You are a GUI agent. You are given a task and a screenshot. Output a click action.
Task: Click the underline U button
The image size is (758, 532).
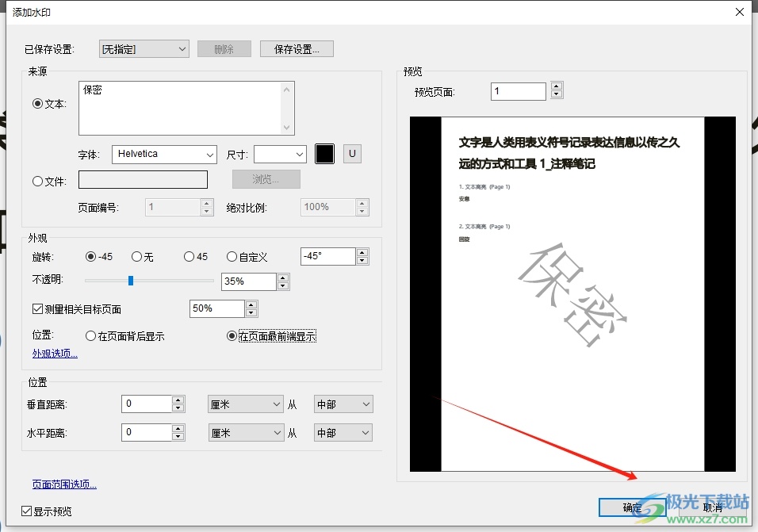[352, 154]
